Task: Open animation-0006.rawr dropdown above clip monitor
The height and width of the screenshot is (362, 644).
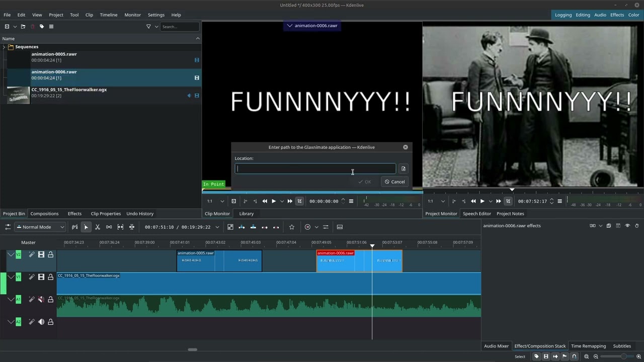Action: coord(312,26)
